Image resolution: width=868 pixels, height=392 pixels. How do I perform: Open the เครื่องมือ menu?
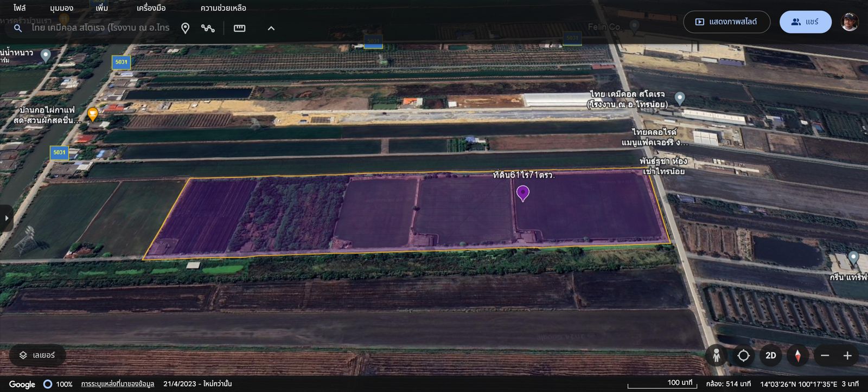click(151, 8)
